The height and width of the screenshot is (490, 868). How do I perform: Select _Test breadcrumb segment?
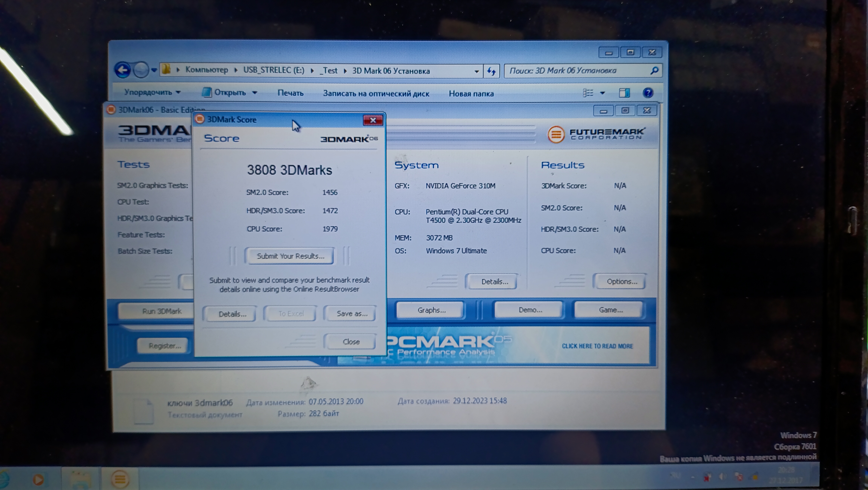tap(329, 70)
